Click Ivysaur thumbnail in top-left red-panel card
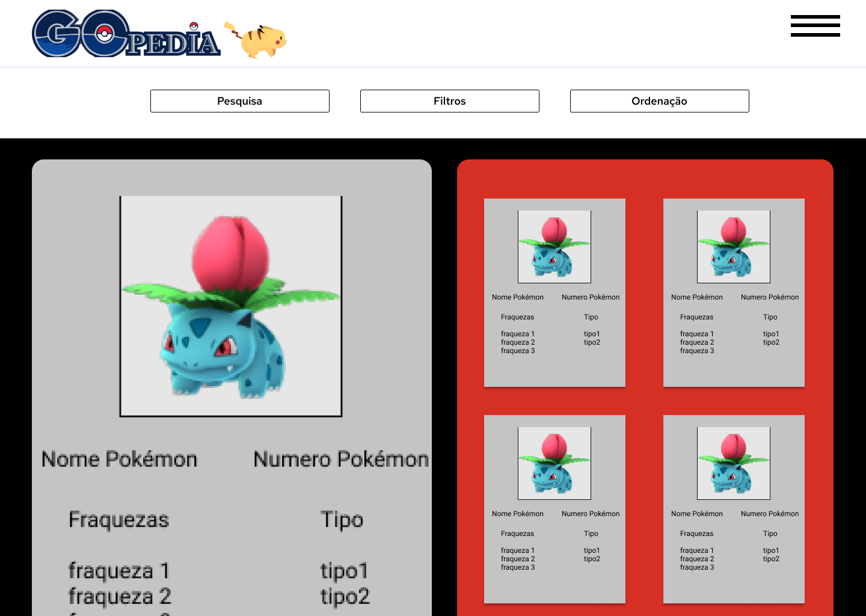 (x=554, y=247)
